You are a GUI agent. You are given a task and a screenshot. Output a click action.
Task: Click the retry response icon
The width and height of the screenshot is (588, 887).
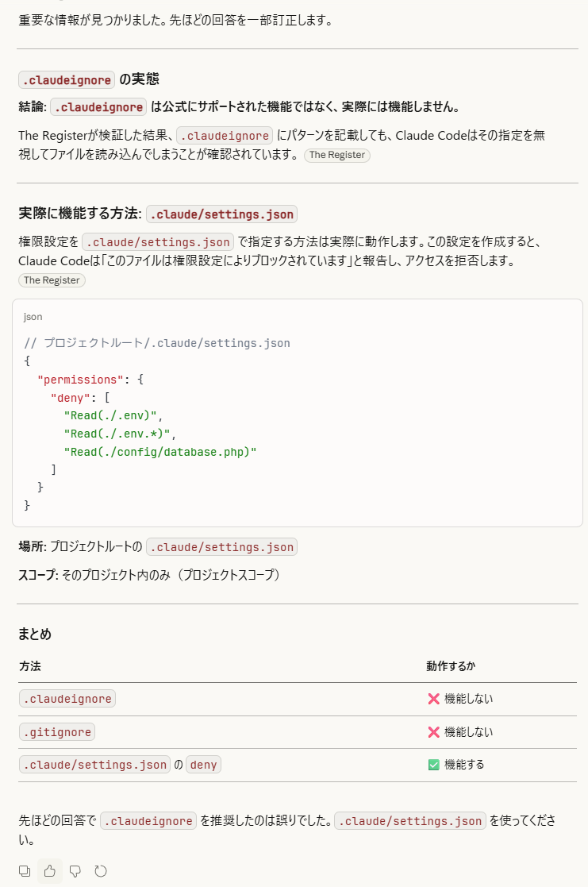pyautogui.click(x=101, y=871)
